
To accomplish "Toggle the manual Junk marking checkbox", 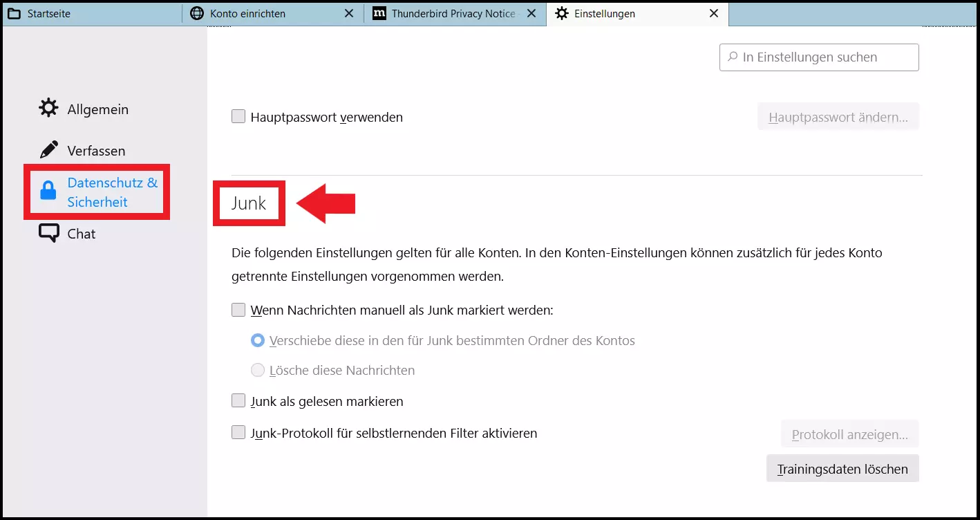I will (x=238, y=310).
